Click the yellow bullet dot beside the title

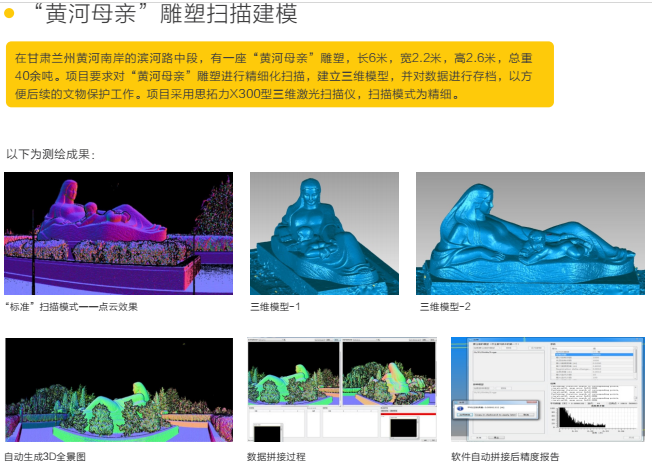click(9, 14)
